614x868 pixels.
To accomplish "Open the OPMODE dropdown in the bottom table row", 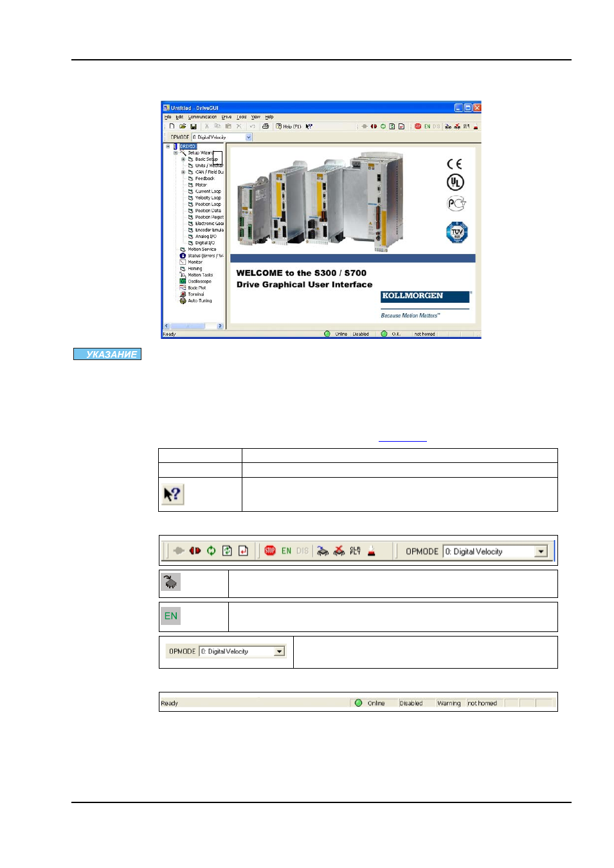I will [x=279, y=651].
